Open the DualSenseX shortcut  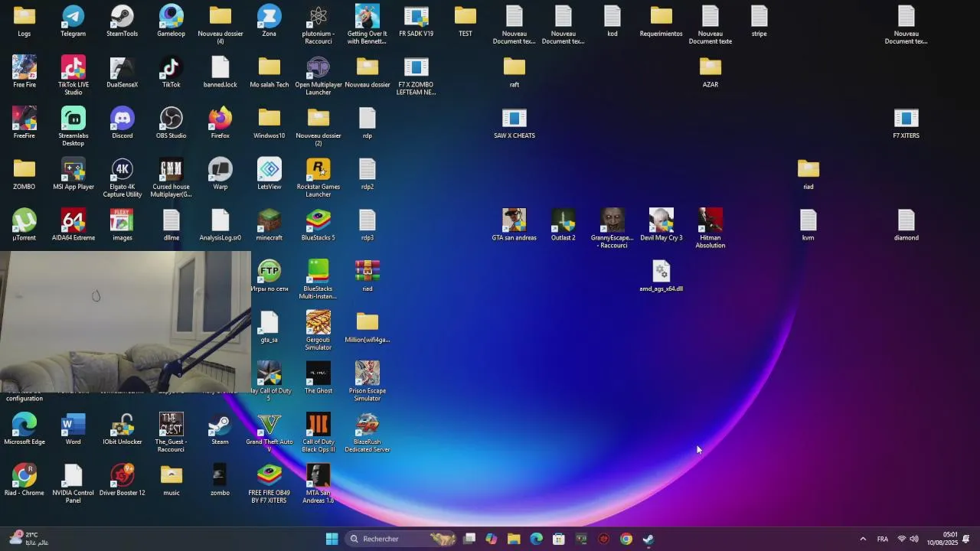(x=122, y=72)
